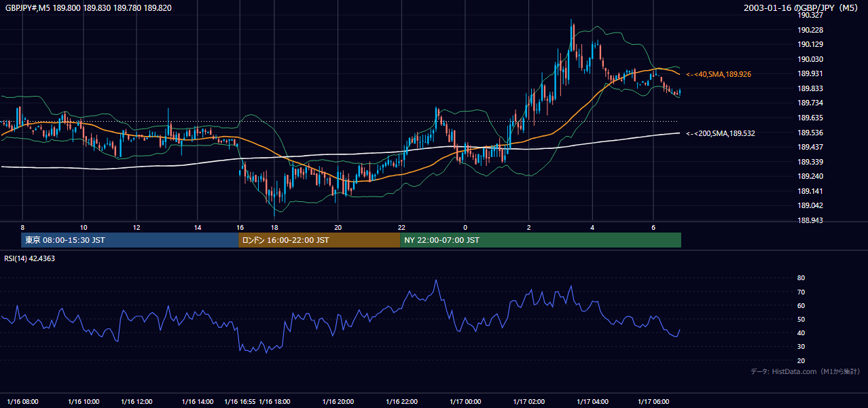Click the RSI(14) 42.4363 indicator label
Screen dimensions: 868x408
[x=30, y=258]
